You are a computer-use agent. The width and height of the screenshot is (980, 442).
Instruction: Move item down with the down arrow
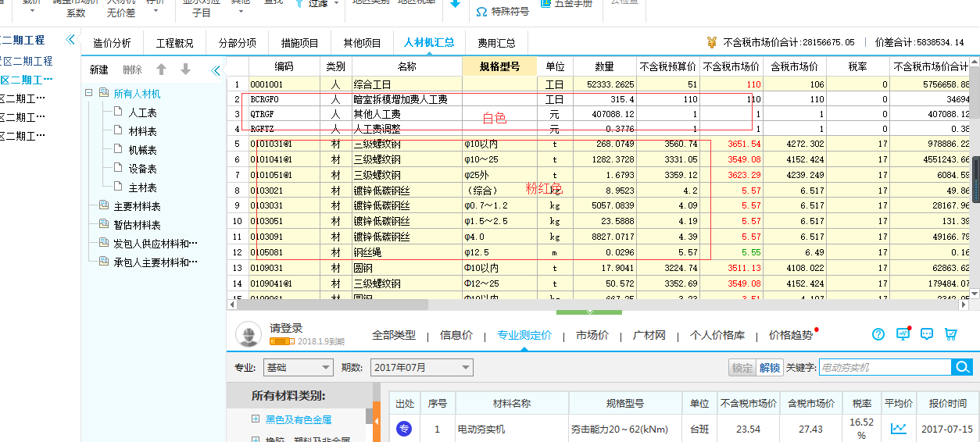185,70
